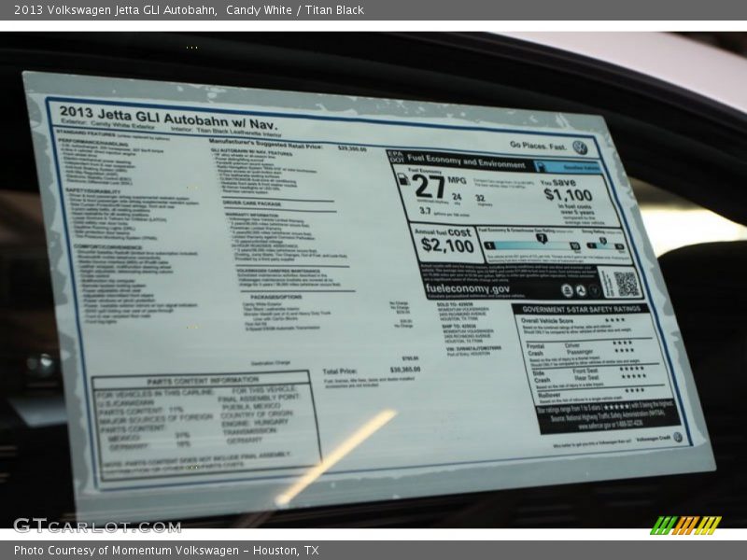747x560 pixels.
Task: Click the fueleconomy.gov link
Action: [468, 288]
